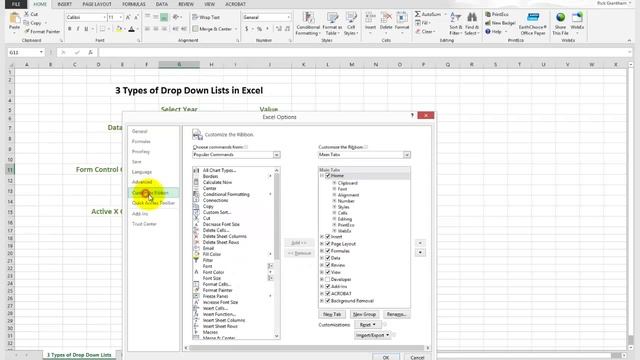Uncheck the Data tab checkbox in the list
The image size is (640, 360).
coord(328,258)
